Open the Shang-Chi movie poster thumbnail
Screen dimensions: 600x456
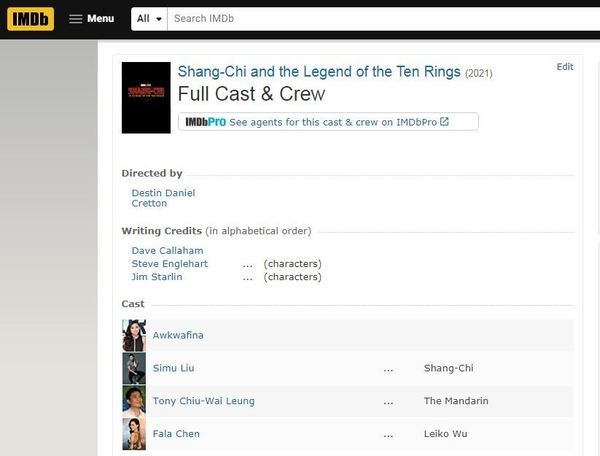(146, 98)
